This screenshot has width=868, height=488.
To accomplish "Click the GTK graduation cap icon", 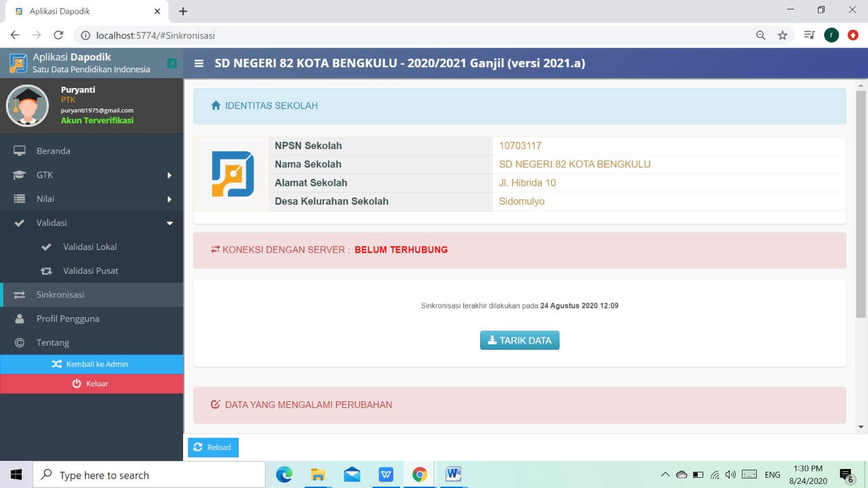I will (20, 175).
